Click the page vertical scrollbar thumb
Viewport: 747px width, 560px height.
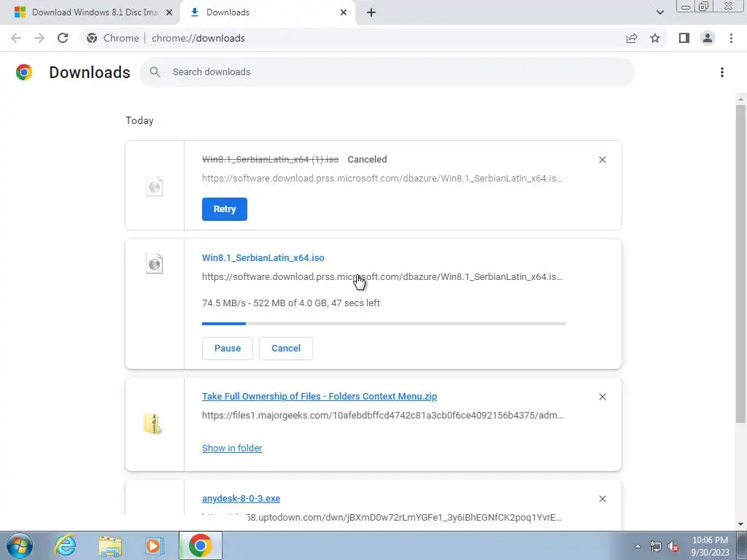click(x=740, y=263)
